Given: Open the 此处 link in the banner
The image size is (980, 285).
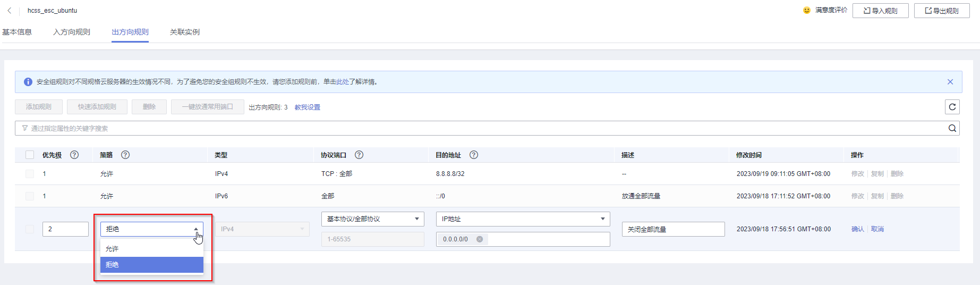Looking at the screenshot, I should 343,82.
